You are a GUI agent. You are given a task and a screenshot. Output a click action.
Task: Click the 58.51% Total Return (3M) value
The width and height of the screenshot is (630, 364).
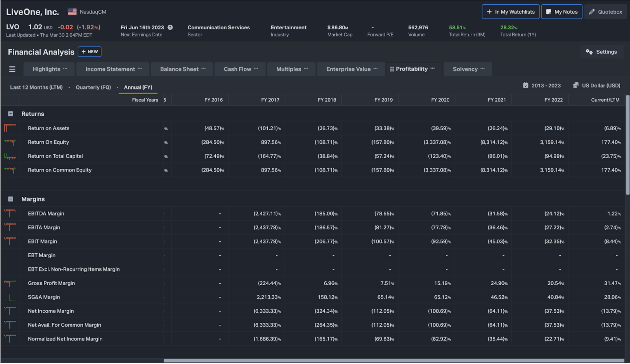coord(457,27)
